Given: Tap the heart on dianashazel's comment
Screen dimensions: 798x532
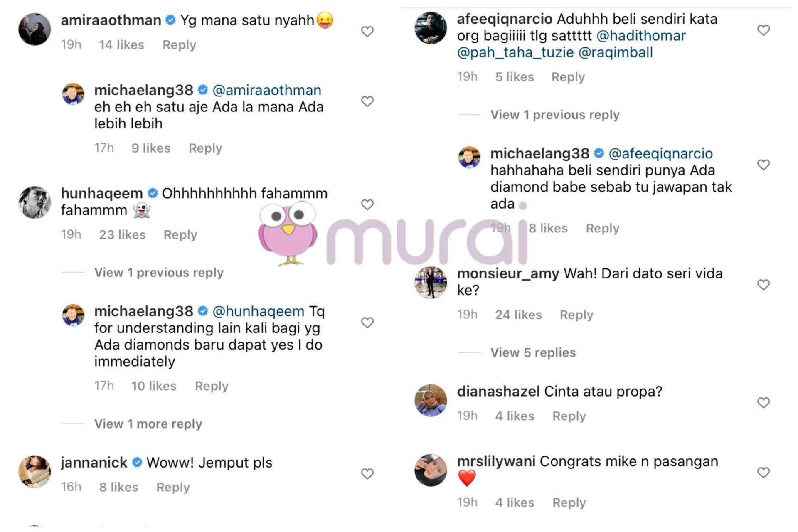Looking at the screenshot, I should 764,402.
